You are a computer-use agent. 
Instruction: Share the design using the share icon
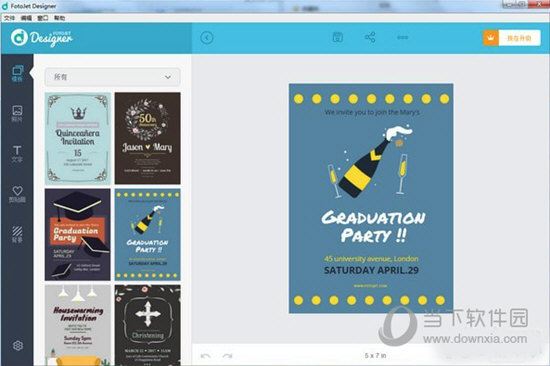(x=370, y=37)
